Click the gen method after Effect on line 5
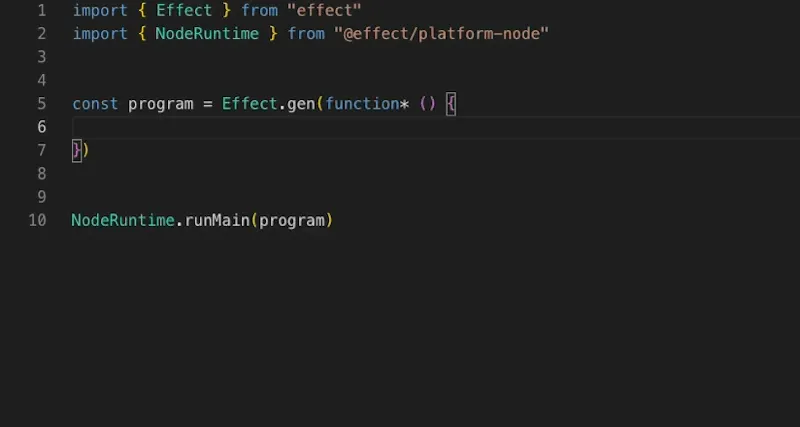 point(300,104)
